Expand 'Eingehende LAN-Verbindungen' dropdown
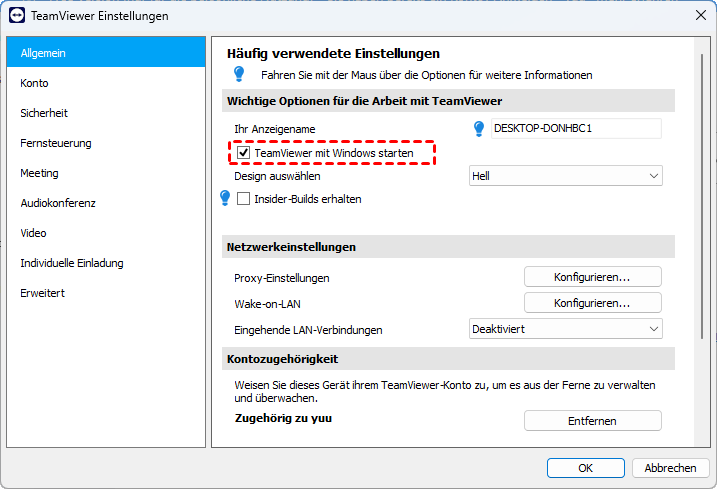This screenshot has height=489, width=717. click(566, 328)
